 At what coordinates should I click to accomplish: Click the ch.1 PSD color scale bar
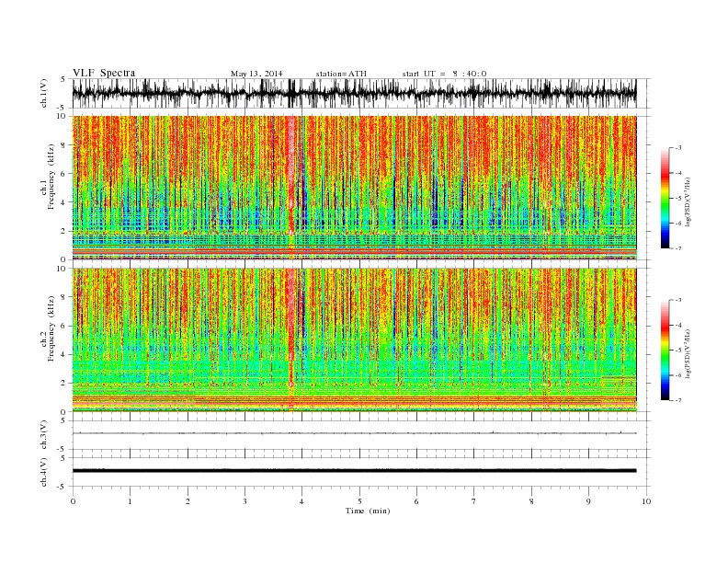click(665, 198)
